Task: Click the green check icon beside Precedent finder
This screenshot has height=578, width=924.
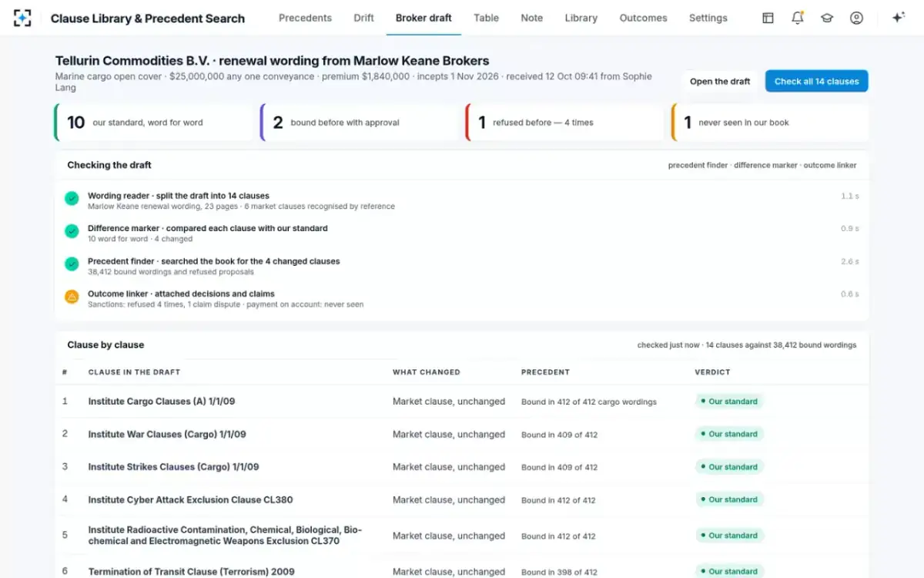Action: [72, 264]
